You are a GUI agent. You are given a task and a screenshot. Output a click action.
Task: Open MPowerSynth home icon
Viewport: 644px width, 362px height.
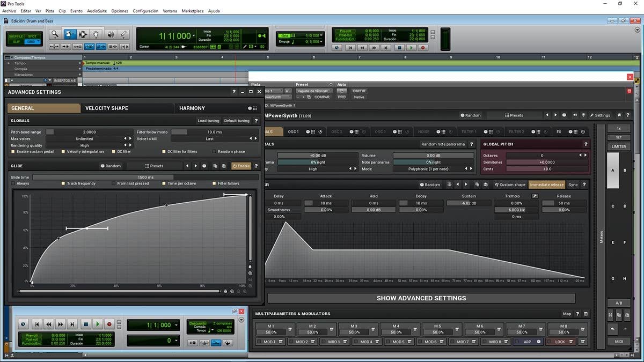click(619, 115)
